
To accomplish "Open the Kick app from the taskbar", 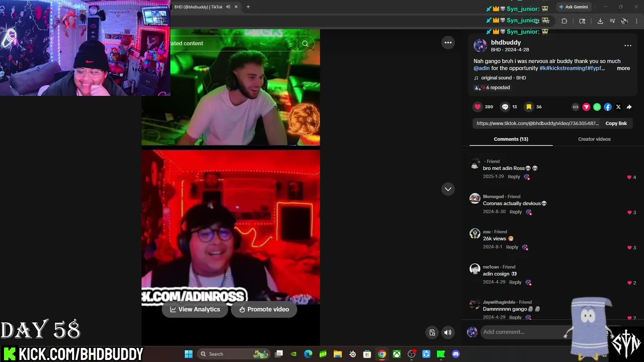I will click(441, 354).
